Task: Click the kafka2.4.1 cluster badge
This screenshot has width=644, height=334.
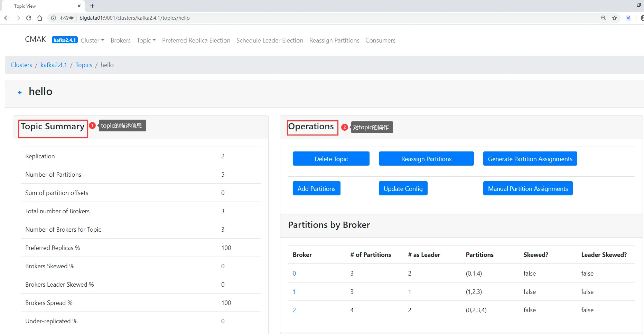Action: click(x=65, y=40)
